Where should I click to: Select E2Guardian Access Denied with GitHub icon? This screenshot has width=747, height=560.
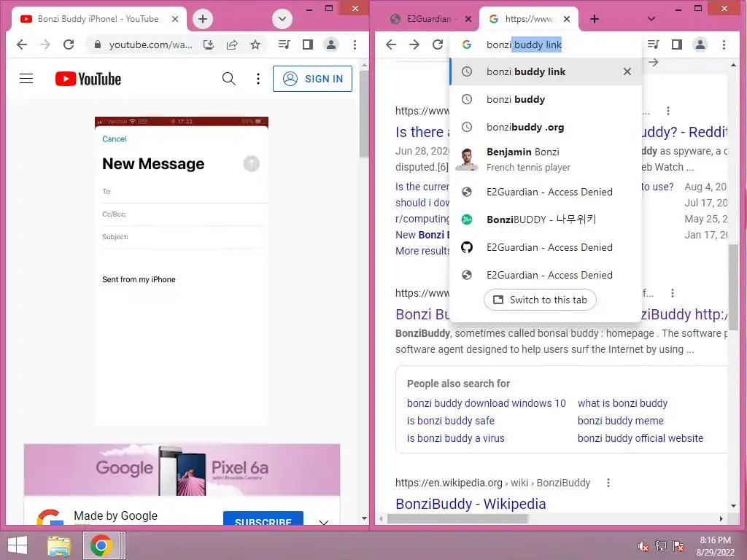point(546,247)
